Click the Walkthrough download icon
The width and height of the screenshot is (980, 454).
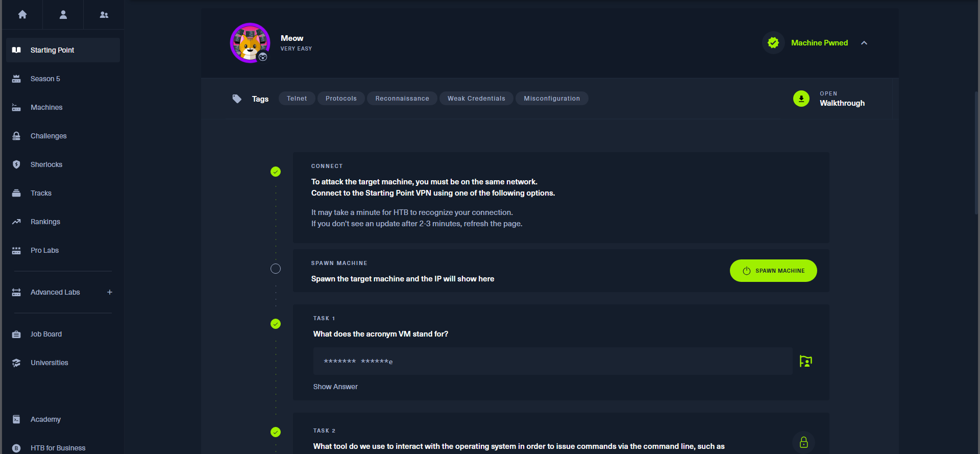(x=801, y=99)
